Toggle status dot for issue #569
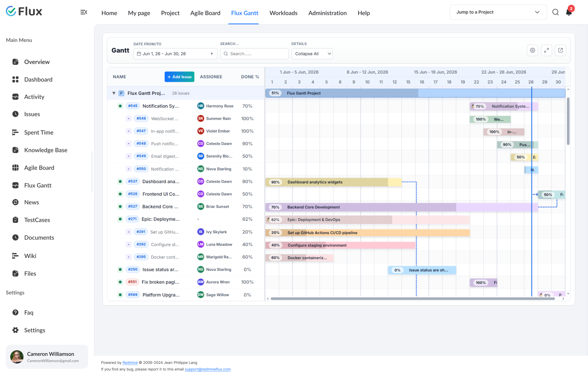Viewport: 588px width, 376px height. [x=120, y=294]
